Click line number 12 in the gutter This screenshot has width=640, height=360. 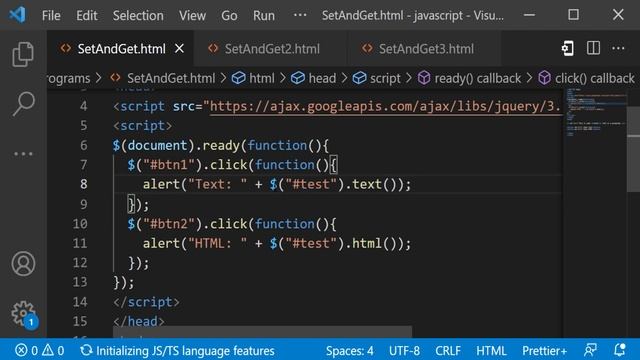click(80, 262)
